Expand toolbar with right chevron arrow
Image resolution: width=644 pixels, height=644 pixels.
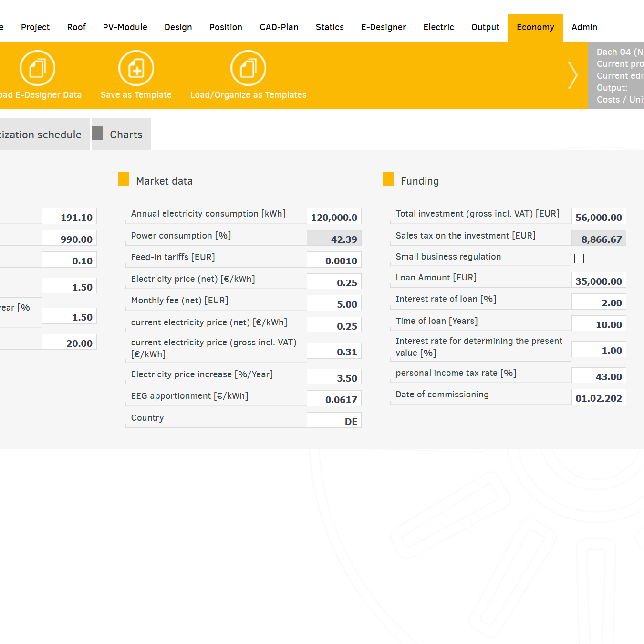point(572,75)
